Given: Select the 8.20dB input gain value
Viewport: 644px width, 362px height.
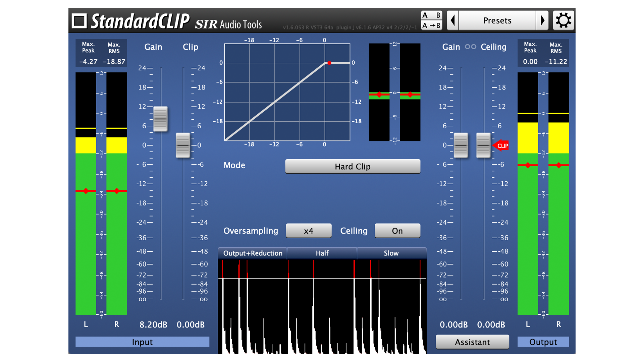Looking at the screenshot, I should point(153,325).
